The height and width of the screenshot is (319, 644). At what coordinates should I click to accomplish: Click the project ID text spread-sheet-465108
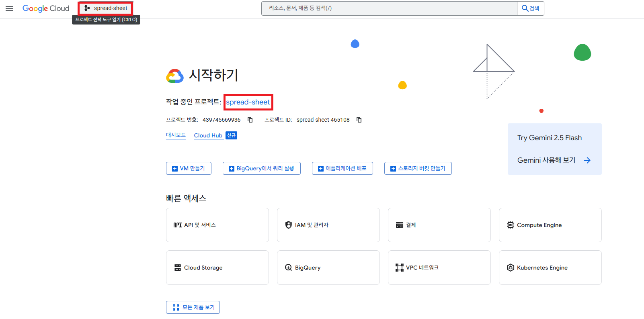point(323,120)
